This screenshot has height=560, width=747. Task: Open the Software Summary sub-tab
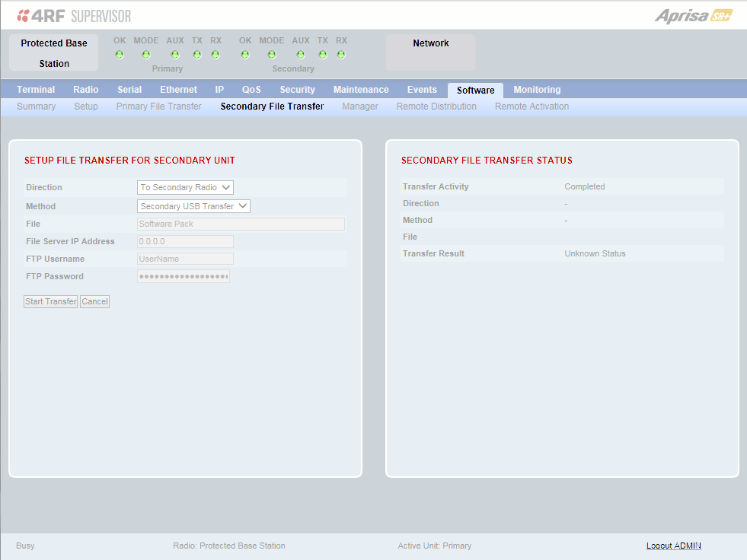coord(37,107)
